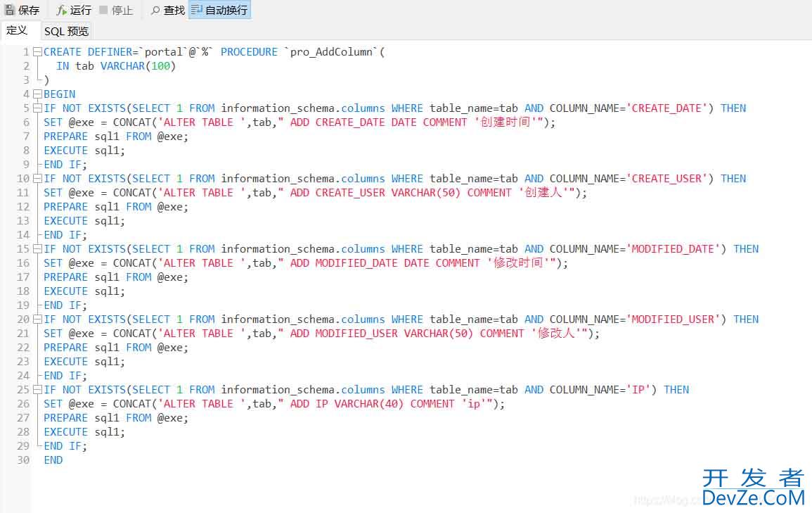Click 'MODIFIED_DATE' string on line 15
The image size is (812, 513).
tap(673, 249)
